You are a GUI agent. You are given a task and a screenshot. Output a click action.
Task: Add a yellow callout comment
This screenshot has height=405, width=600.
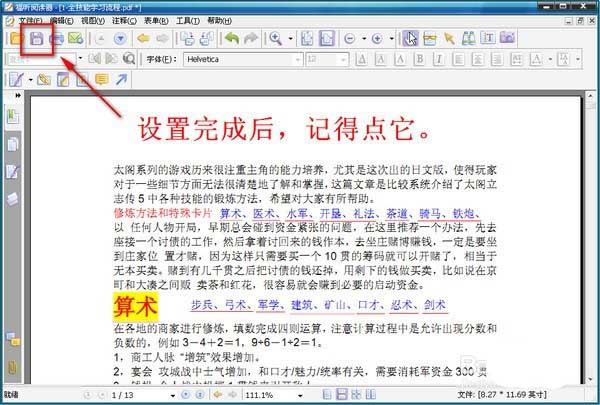coord(101,79)
